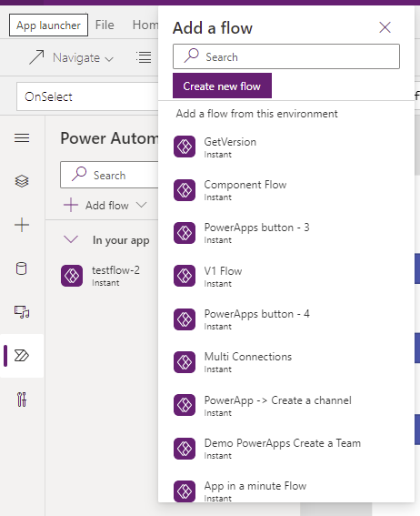This screenshot has width=420, height=516.
Task: Select the Component Flow name
Action: (x=245, y=185)
